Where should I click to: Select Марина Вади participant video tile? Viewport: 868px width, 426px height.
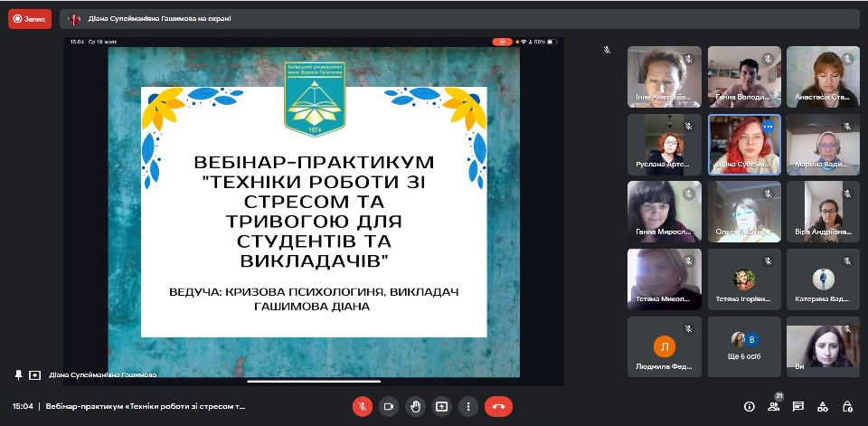point(823,145)
